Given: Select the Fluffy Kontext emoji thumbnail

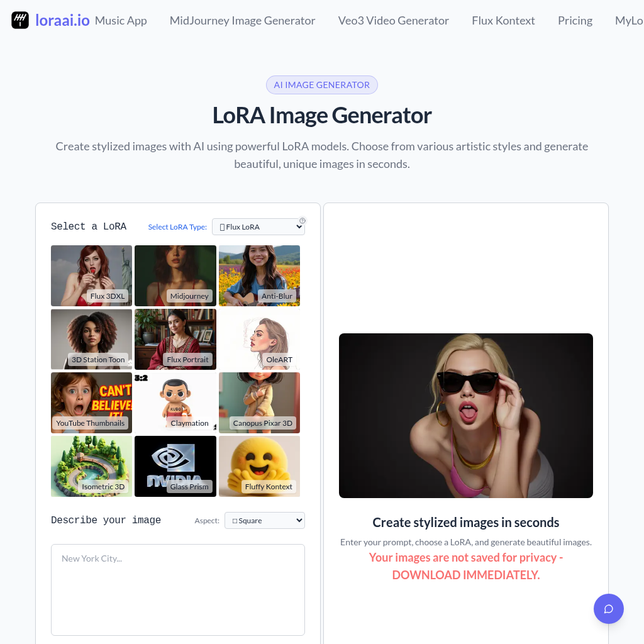Looking at the screenshot, I should (x=259, y=466).
